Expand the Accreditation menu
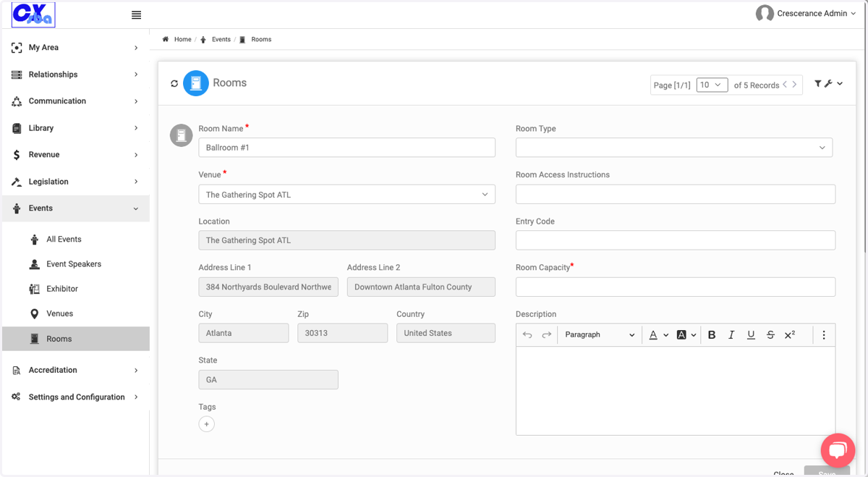Screen dimensions: 868x477 click(75, 370)
